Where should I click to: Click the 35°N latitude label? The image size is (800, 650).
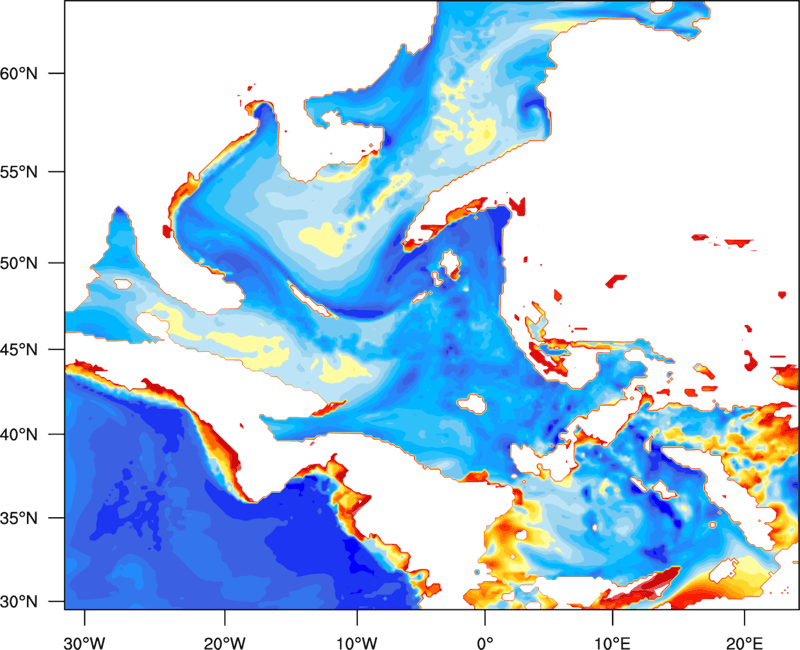click(19, 518)
